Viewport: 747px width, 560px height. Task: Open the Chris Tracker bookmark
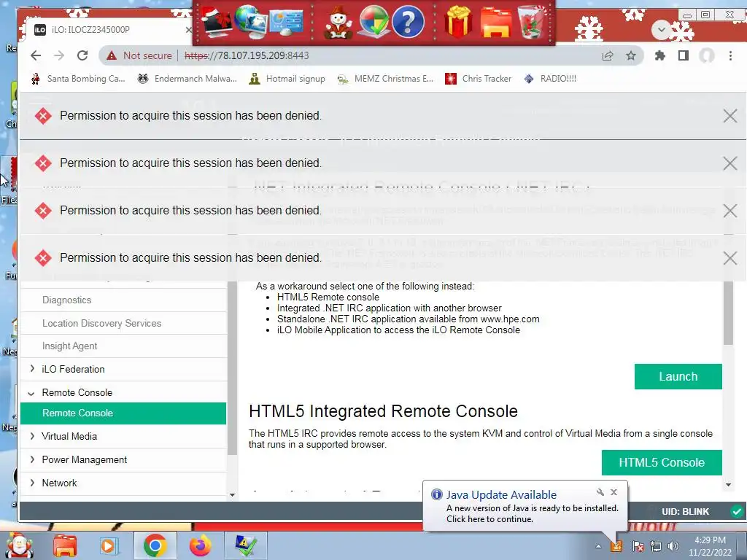tap(479, 79)
